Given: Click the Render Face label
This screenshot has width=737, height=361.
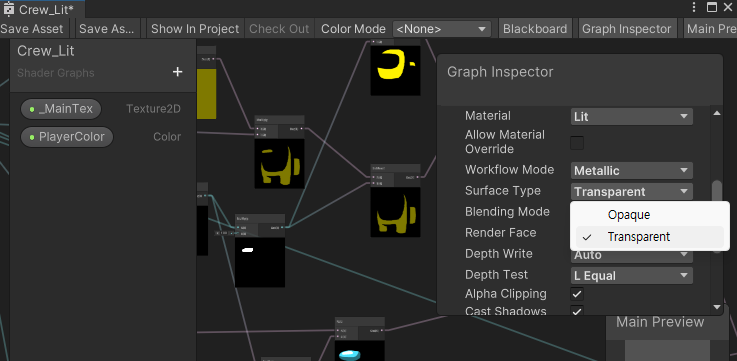Looking at the screenshot, I should [x=500, y=233].
